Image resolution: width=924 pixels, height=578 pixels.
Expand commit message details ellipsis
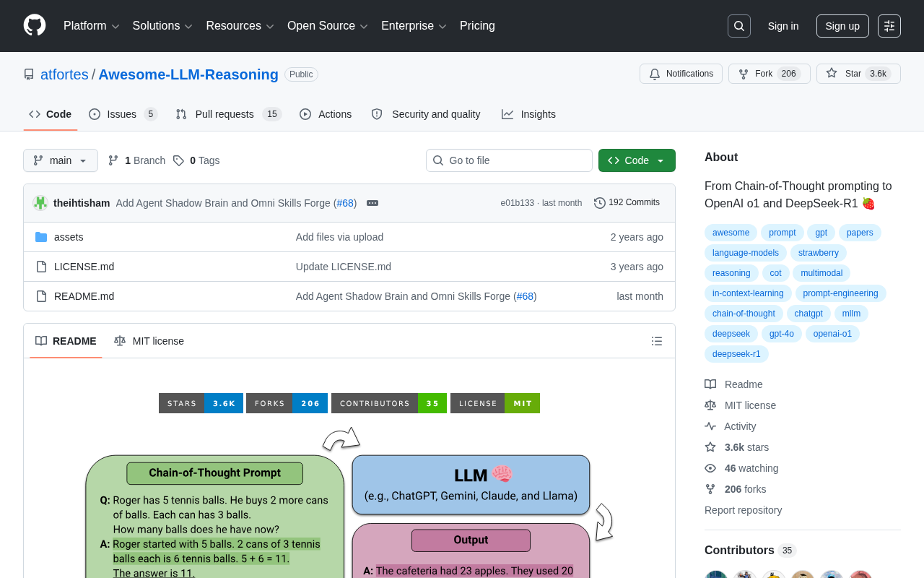click(372, 203)
